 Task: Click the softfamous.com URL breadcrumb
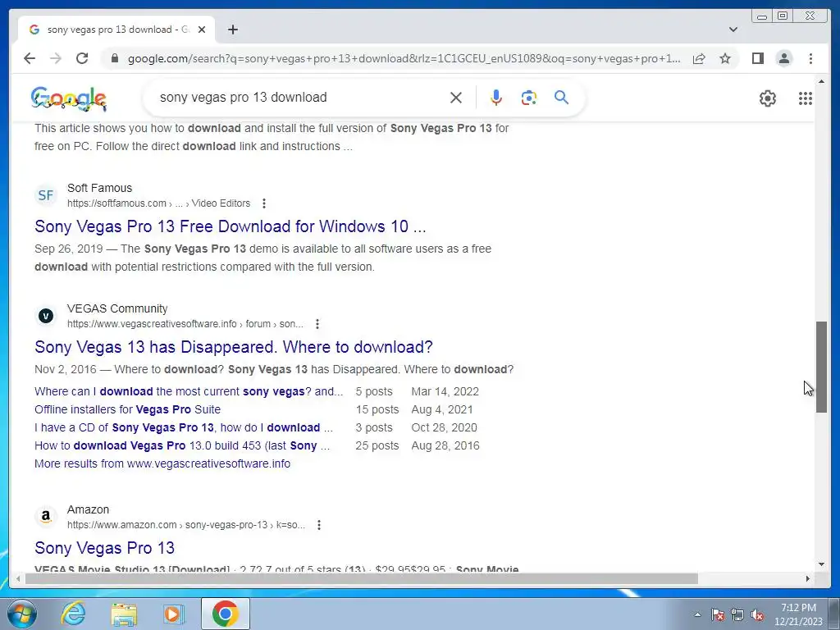158,203
